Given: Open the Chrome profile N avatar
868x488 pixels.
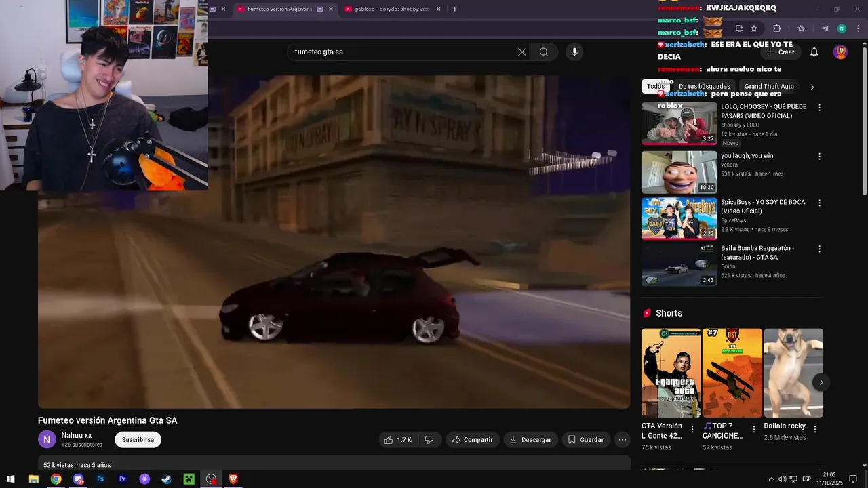Looking at the screenshot, I should point(842,28).
